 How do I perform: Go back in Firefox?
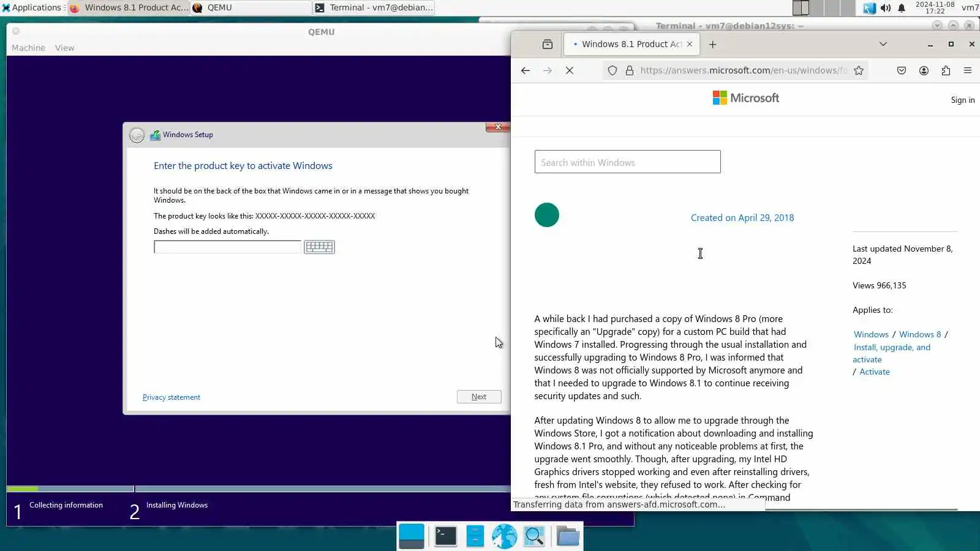526,70
